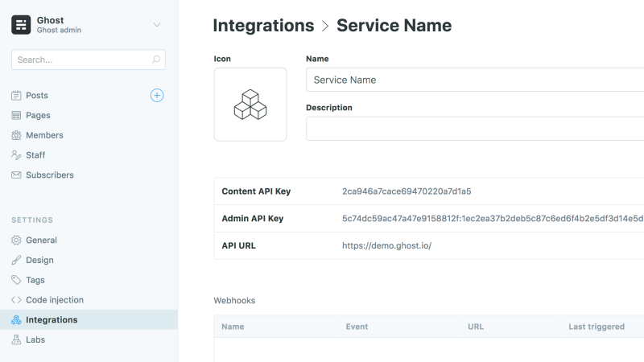Click the General settings gear icon
This screenshot has height=362, width=644.
click(16, 240)
